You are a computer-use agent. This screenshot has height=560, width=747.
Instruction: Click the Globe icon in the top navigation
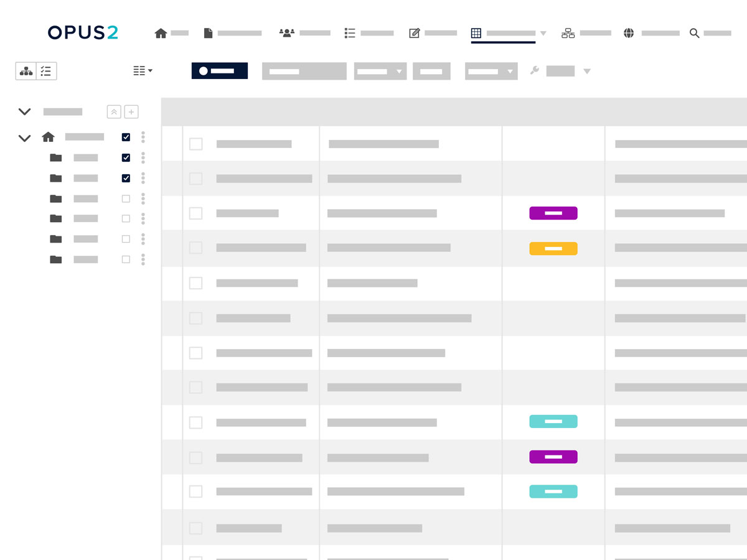point(629,32)
